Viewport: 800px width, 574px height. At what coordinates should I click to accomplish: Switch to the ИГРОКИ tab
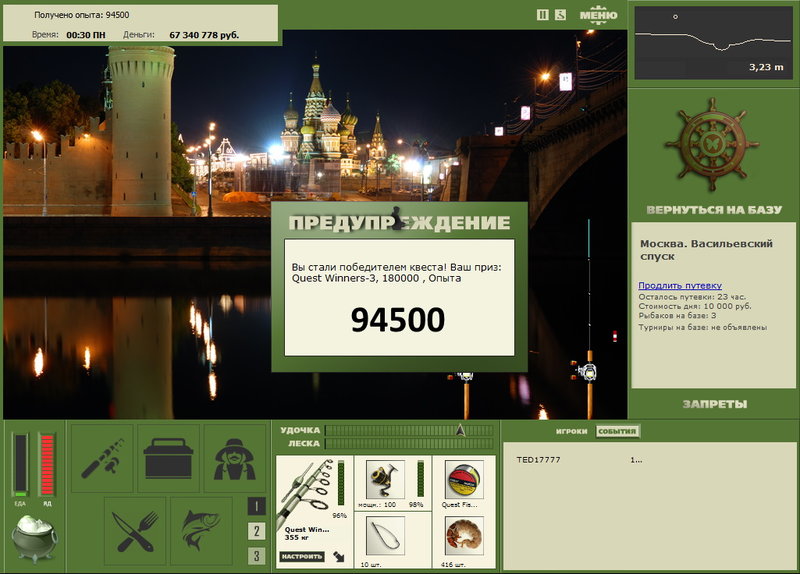[571, 431]
